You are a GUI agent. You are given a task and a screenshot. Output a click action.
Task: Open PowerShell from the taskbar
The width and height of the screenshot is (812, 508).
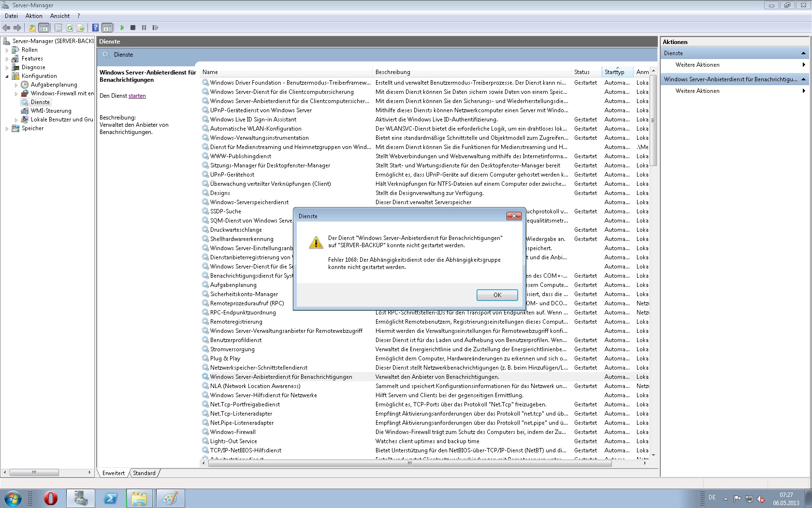click(111, 498)
